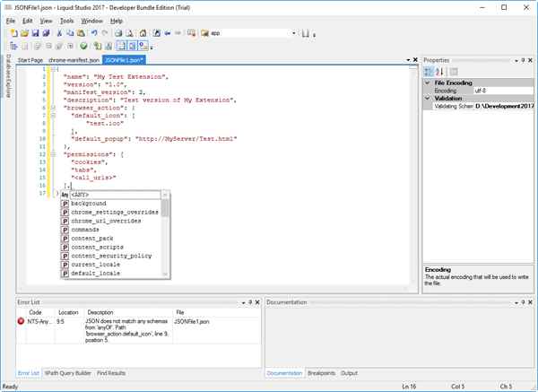
Task: Switch to the Output tab
Action: pyautogui.click(x=350, y=373)
